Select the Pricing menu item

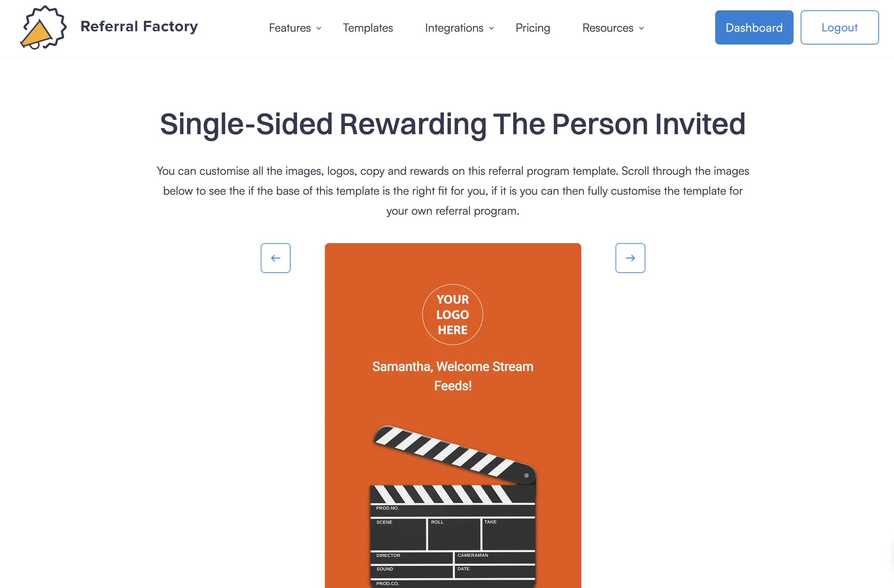click(x=533, y=27)
